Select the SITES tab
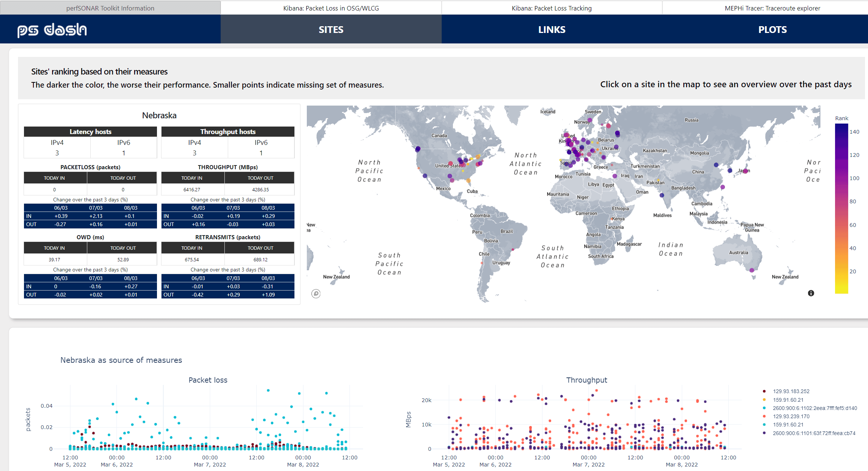The image size is (868, 471). [331, 30]
